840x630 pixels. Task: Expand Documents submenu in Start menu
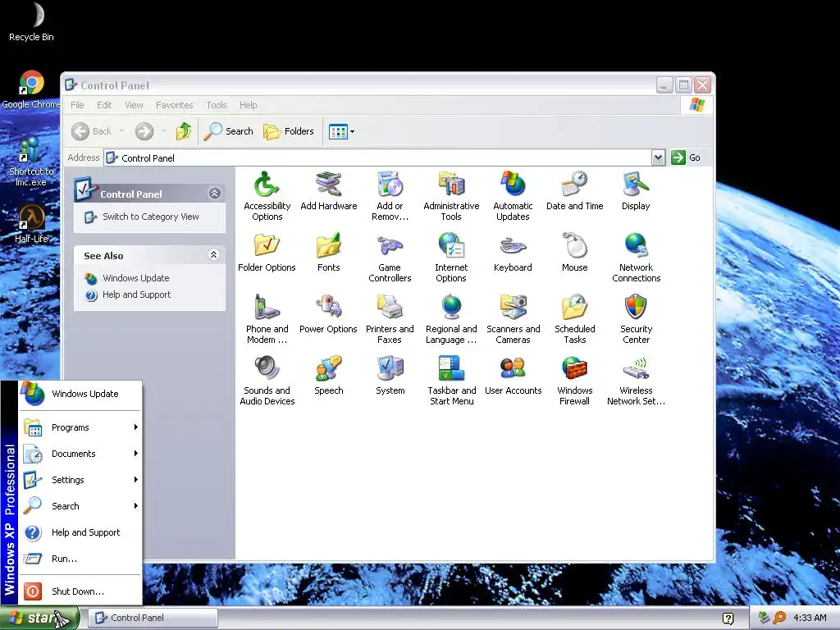tap(80, 454)
